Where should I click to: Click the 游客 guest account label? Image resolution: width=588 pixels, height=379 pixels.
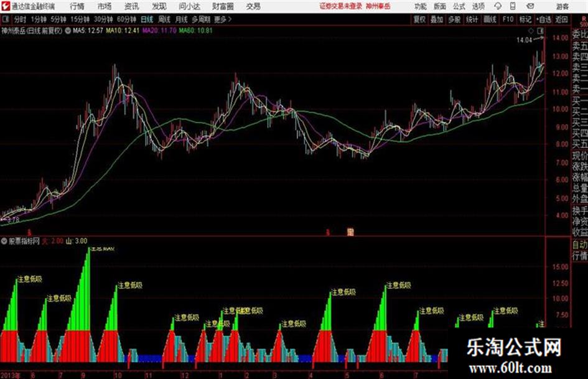(x=562, y=6)
